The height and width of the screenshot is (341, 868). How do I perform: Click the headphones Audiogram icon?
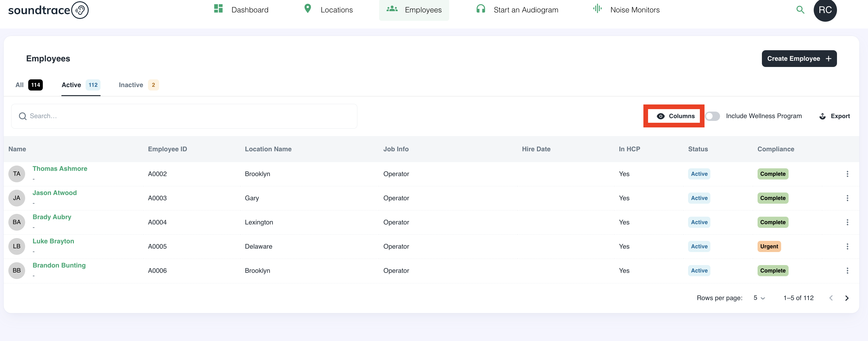point(481,9)
